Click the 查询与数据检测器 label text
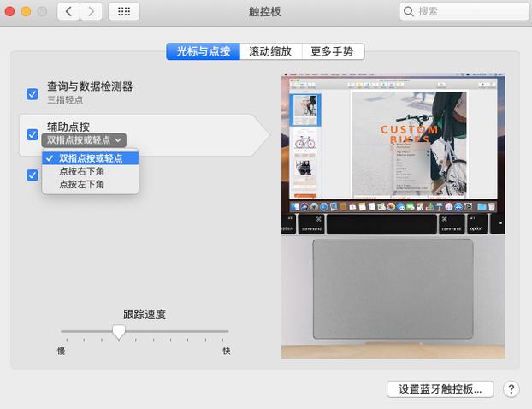This screenshot has width=532, height=409. (x=90, y=86)
